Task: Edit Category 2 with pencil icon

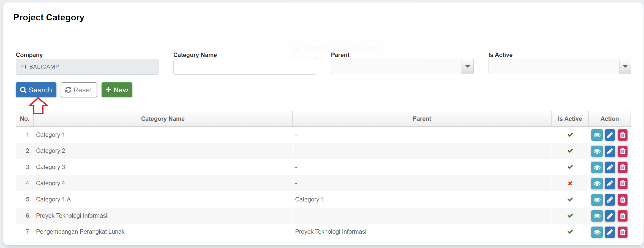Action: pos(610,151)
